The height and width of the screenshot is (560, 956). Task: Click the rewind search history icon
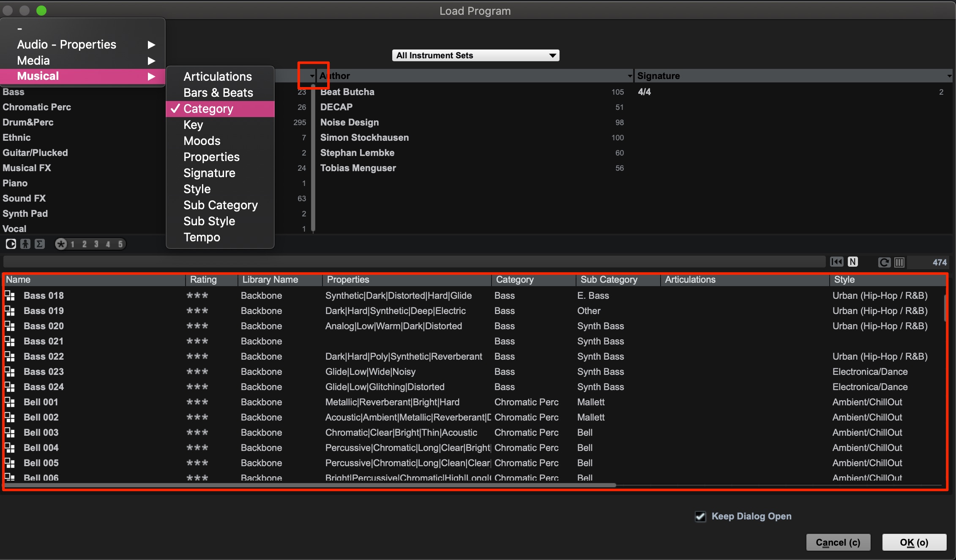point(836,262)
